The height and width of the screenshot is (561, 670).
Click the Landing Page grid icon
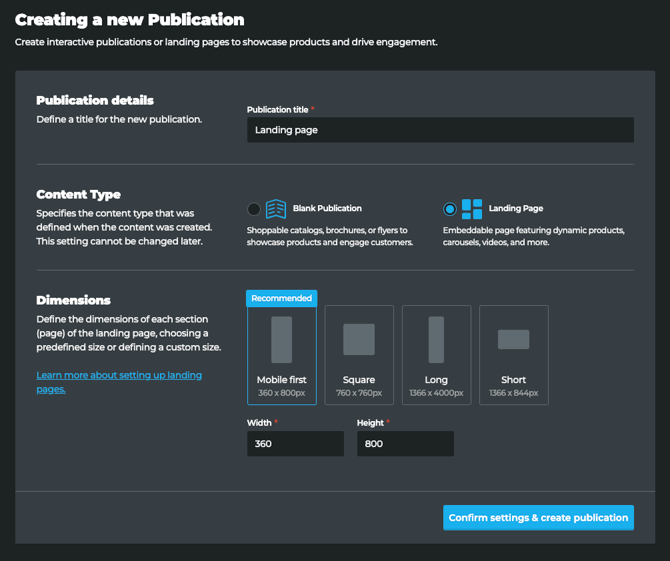pos(472,209)
